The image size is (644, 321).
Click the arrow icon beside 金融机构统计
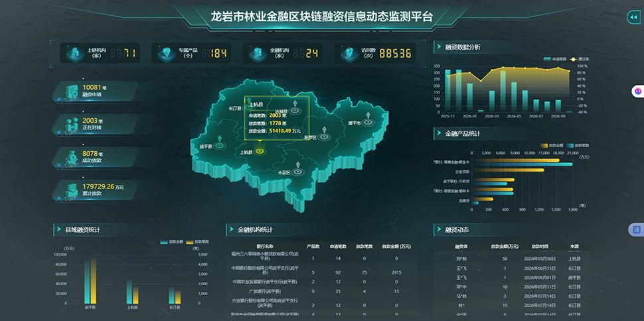coord(230,229)
